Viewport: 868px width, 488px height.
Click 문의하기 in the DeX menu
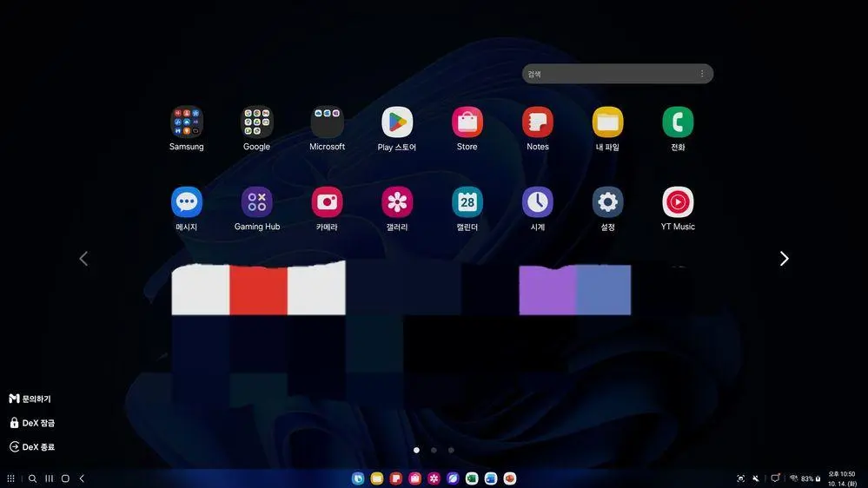pyautogui.click(x=30, y=399)
